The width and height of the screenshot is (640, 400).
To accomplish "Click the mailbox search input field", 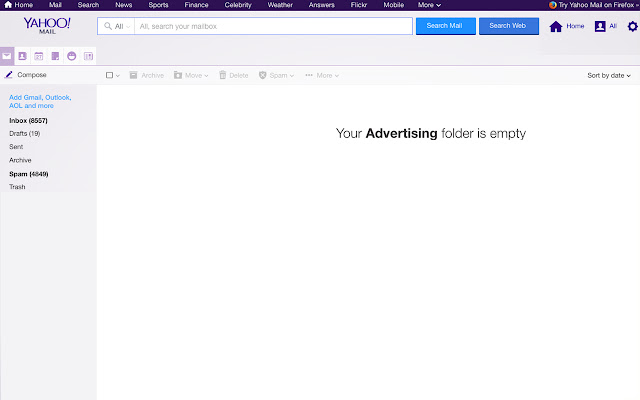I will click(273, 26).
